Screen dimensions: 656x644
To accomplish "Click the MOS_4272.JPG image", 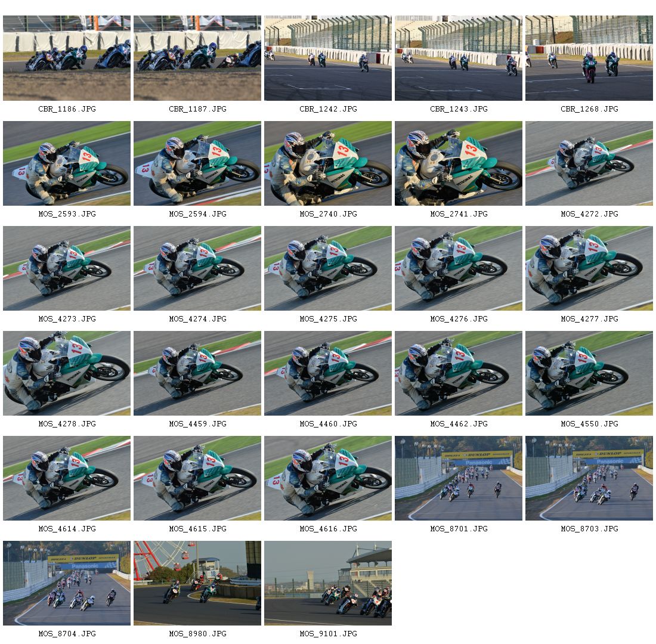I will coord(589,163).
